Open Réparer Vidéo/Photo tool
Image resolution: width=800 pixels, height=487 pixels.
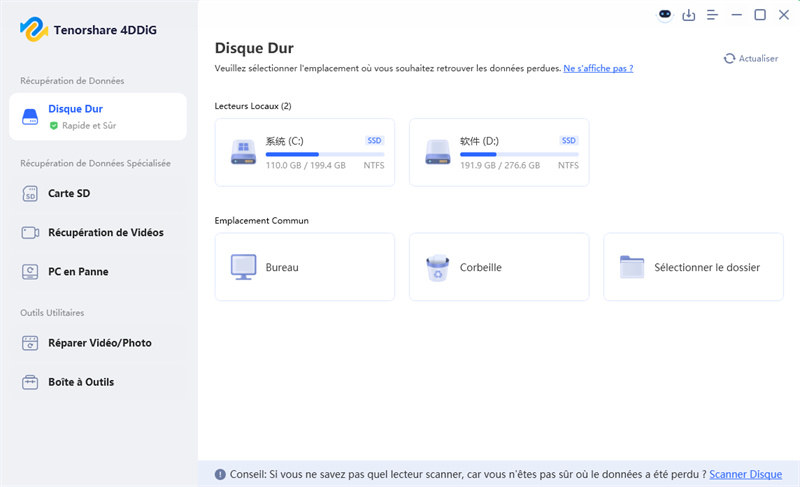99,343
